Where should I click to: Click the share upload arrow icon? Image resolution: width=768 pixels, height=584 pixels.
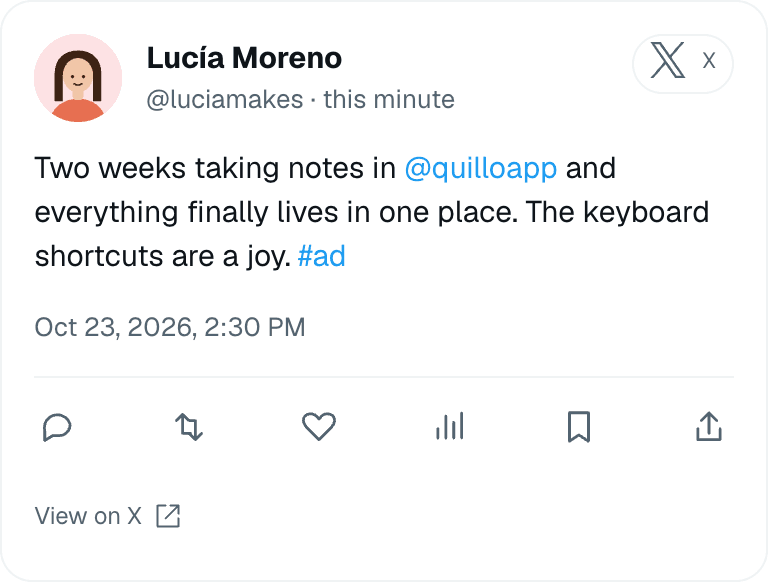(x=709, y=427)
